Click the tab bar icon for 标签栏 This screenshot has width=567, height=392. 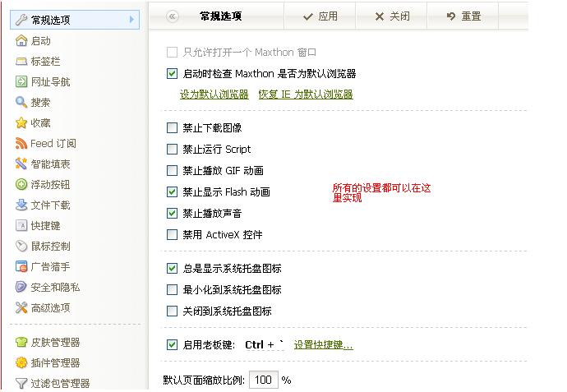21,62
